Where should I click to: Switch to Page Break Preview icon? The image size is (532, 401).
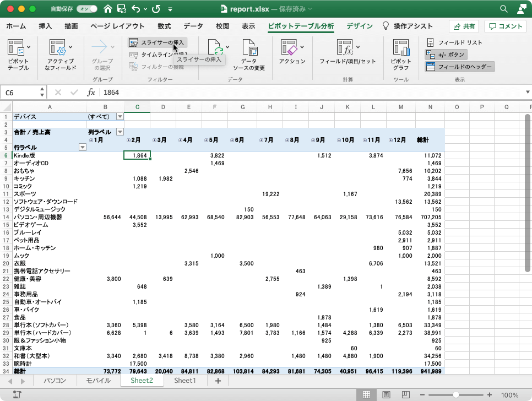(405, 395)
